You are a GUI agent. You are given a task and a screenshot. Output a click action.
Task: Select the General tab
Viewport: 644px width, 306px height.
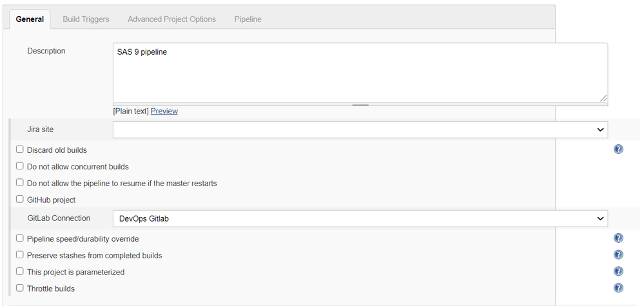(30, 19)
